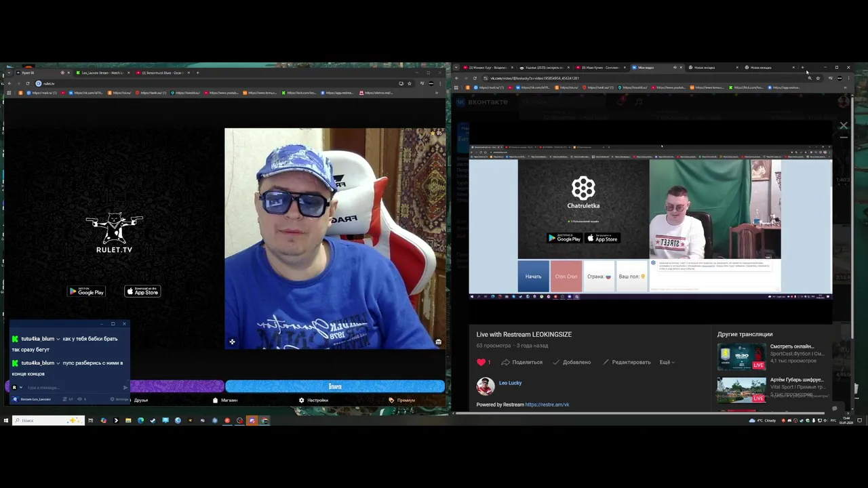Click Поделиться share button
This screenshot has width=868, height=488.
(x=521, y=362)
